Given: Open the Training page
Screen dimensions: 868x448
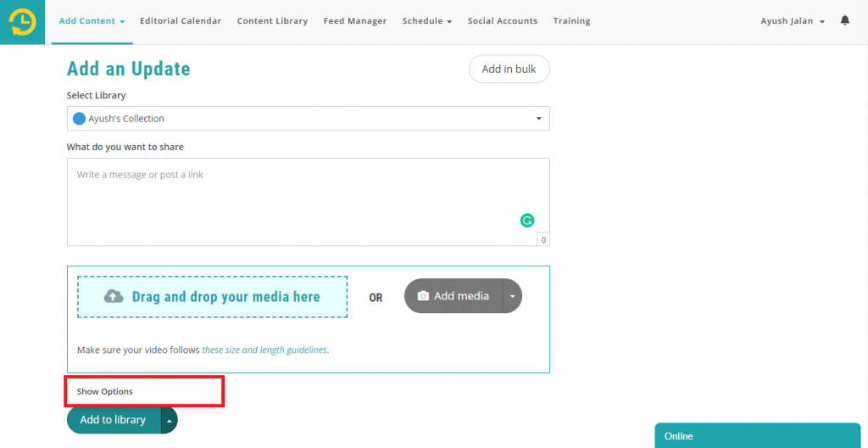Looking at the screenshot, I should click(x=572, y=21).
